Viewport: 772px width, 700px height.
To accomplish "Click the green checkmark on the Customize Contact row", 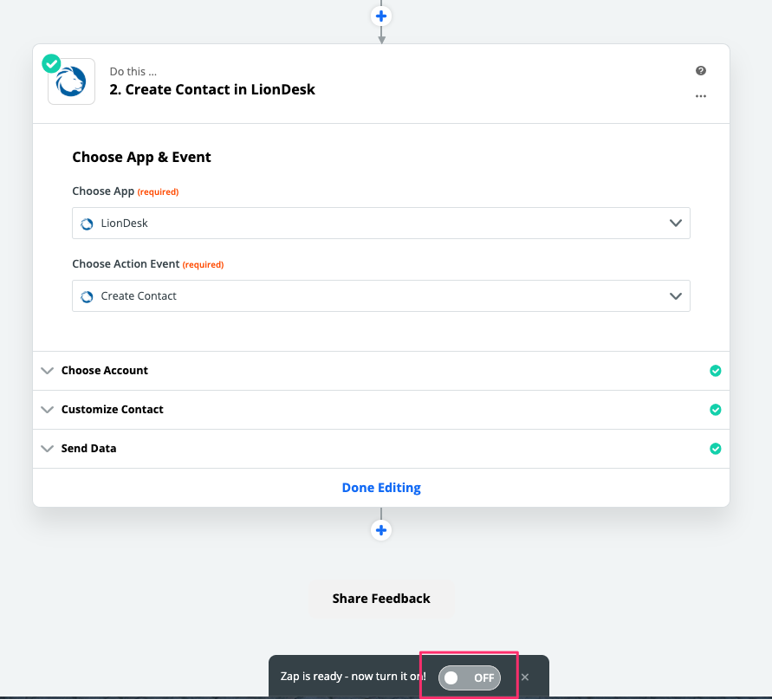I will (x=716, y=410).
